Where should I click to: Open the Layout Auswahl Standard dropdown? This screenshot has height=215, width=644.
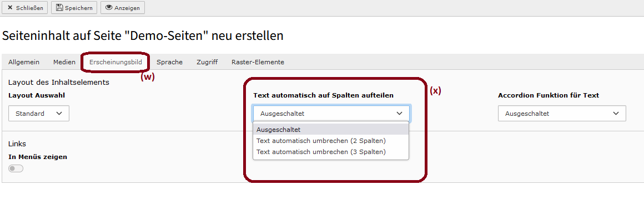(39, 113)
